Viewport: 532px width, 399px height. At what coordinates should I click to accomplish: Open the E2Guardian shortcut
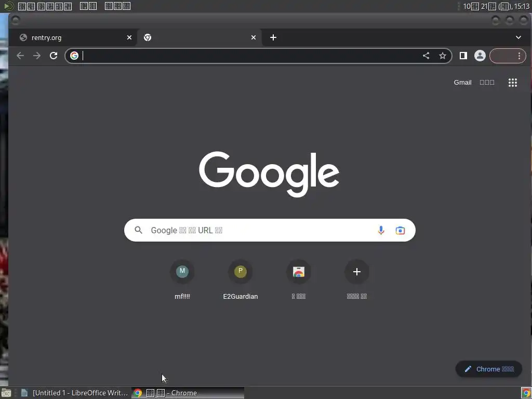pyautogui.click(x=241, y=280)
